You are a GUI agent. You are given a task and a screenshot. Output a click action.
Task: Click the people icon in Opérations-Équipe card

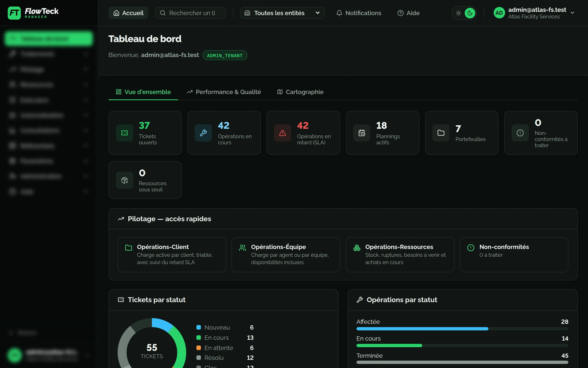tap(243, 248)
